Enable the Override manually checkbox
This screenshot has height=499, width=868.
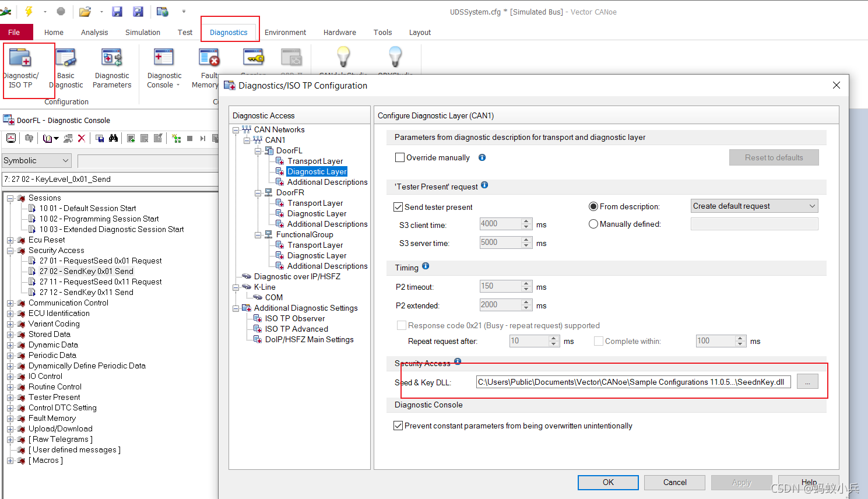point(400,157)
